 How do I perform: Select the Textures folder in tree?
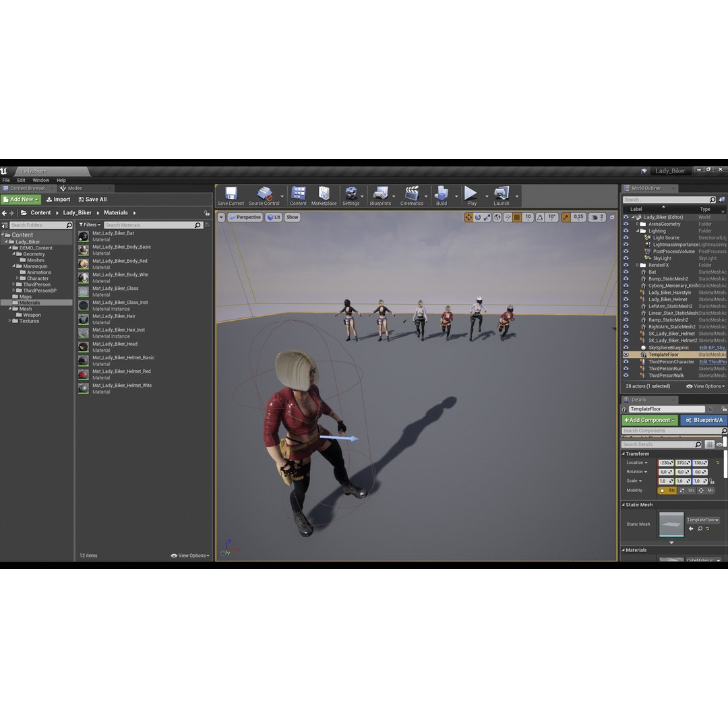[x=29, y=321]
